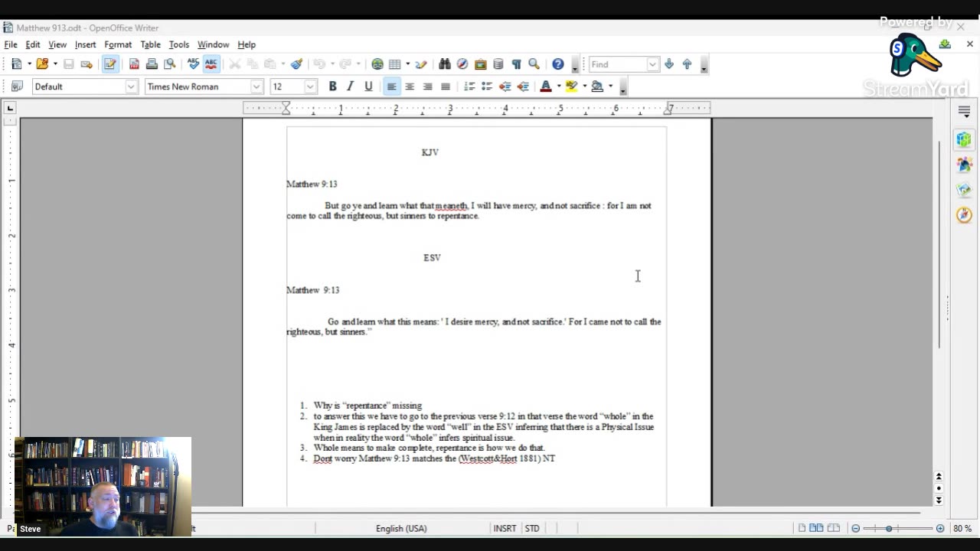Screen dimensions: 980x551
Task: Open sidebar Navigator compass icon
Action: [964, 215]
